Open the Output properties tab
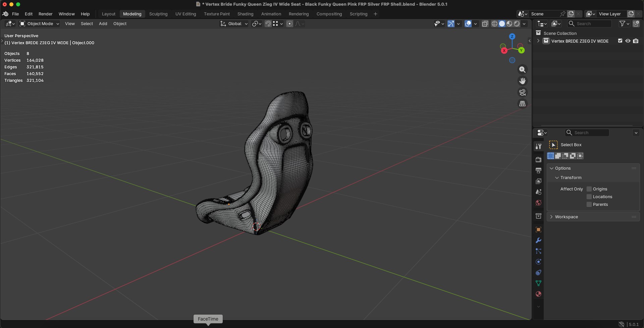 pyautogui.click(x=538, y=170)
